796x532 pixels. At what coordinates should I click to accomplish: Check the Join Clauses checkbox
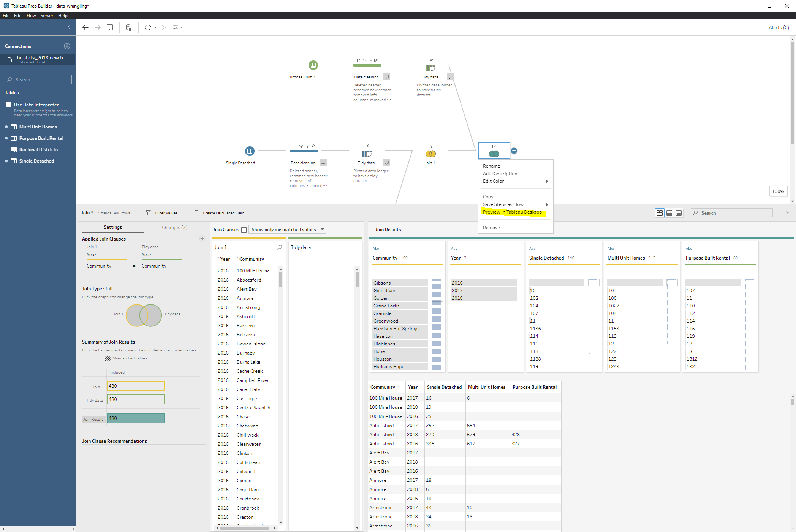coord(244,230)
